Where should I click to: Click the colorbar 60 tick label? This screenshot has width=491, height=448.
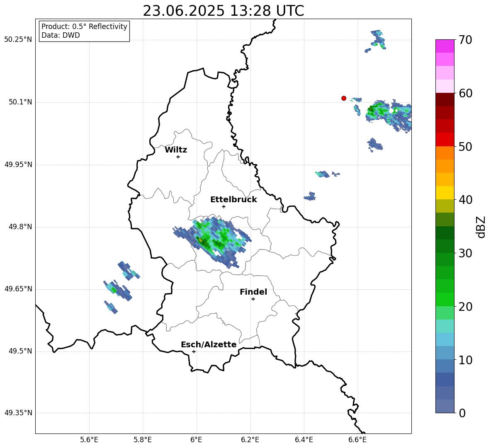click(x=465, y=93)
